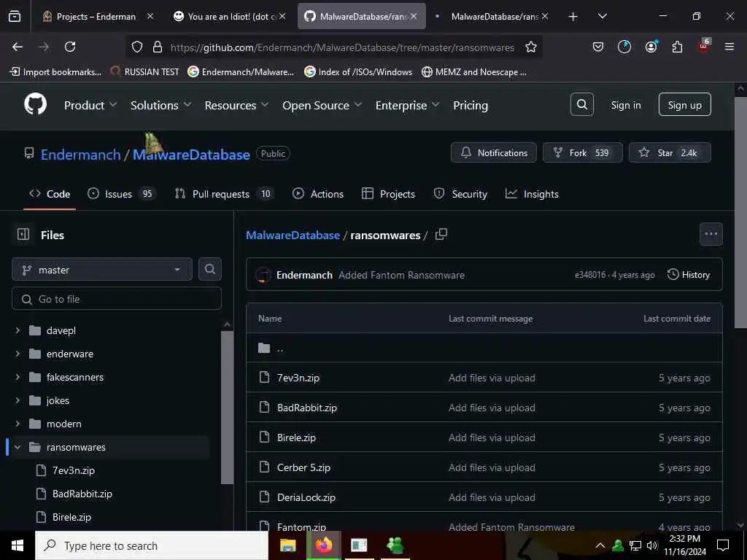Click the GitHub logo icon
This screenshot has width=747, height=560.
[x=35, y=104]
